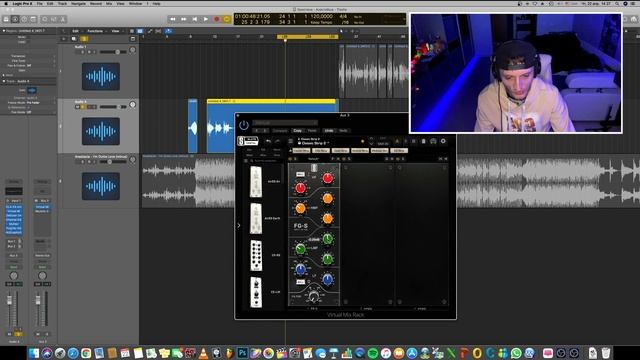
Task: Open the plugin preset name dropdown field
Action: tap(285, 122)
